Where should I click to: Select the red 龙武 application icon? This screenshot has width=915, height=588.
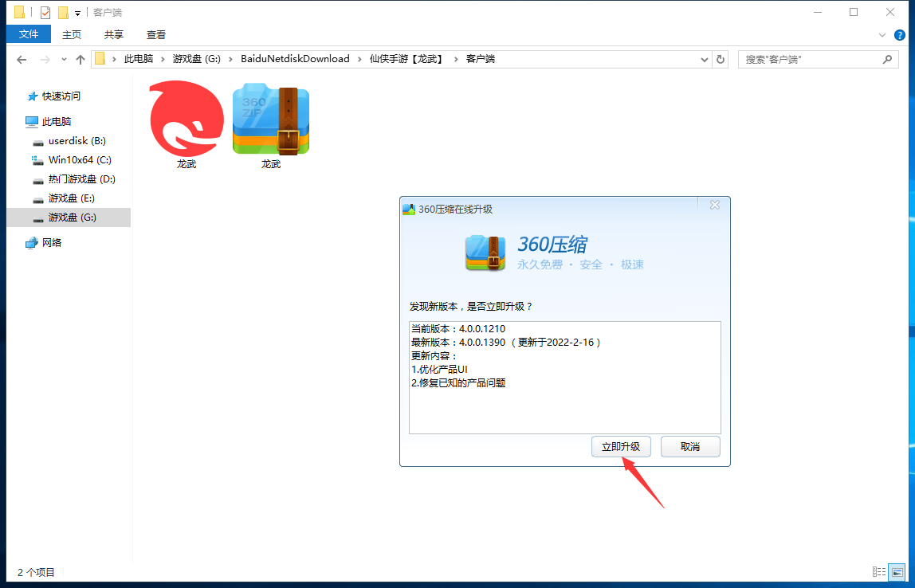click(x=186, y=120)
